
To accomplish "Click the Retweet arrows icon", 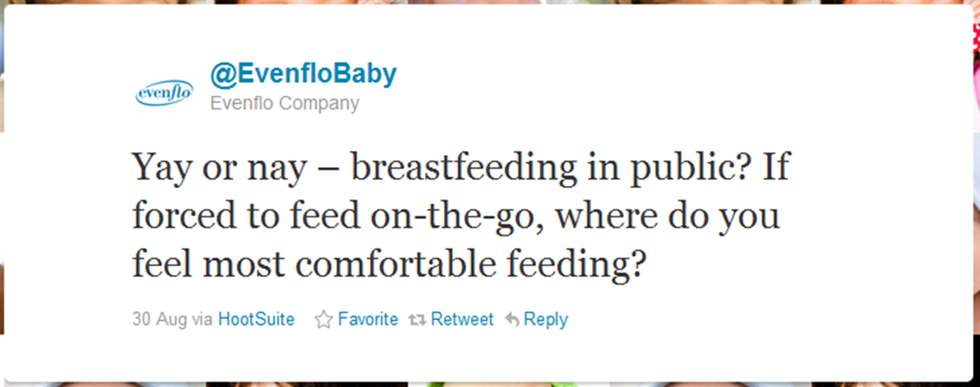I will (x=417, y=320).
